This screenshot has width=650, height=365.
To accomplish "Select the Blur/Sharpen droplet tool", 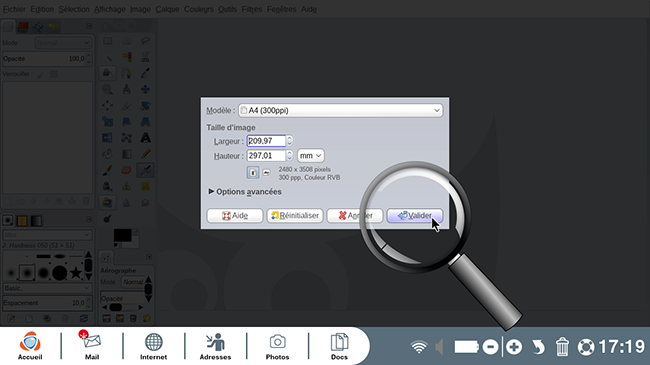I will point(126,202).
